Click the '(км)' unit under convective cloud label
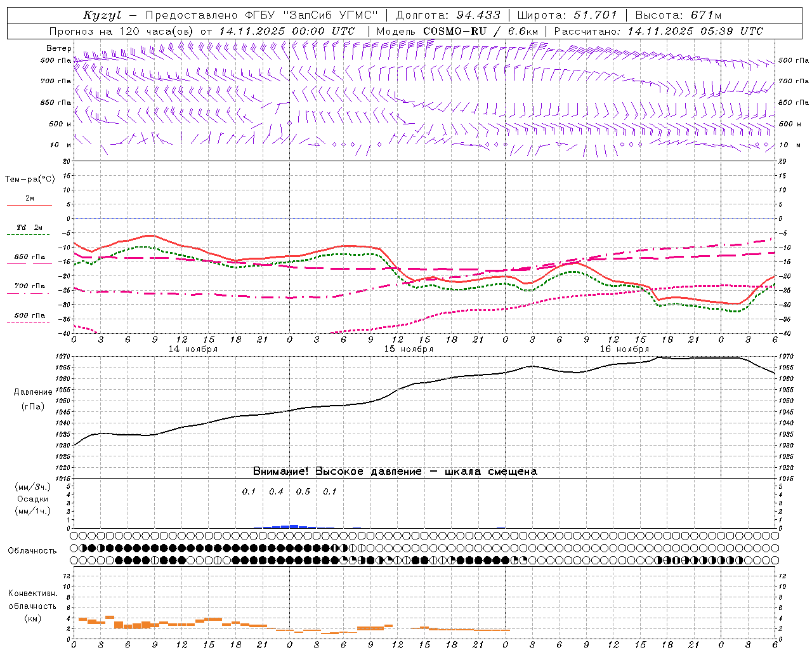Screen dimensions: 812x650 [x=33, y=618]
